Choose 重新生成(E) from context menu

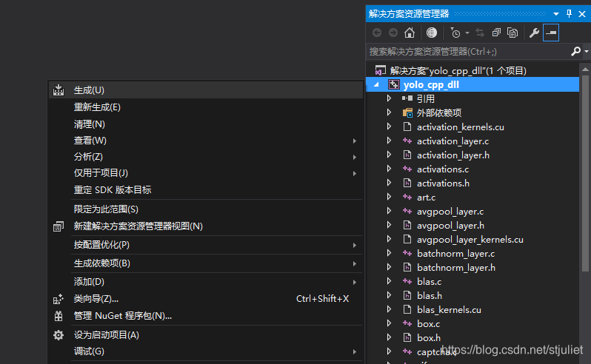point(205,107)
